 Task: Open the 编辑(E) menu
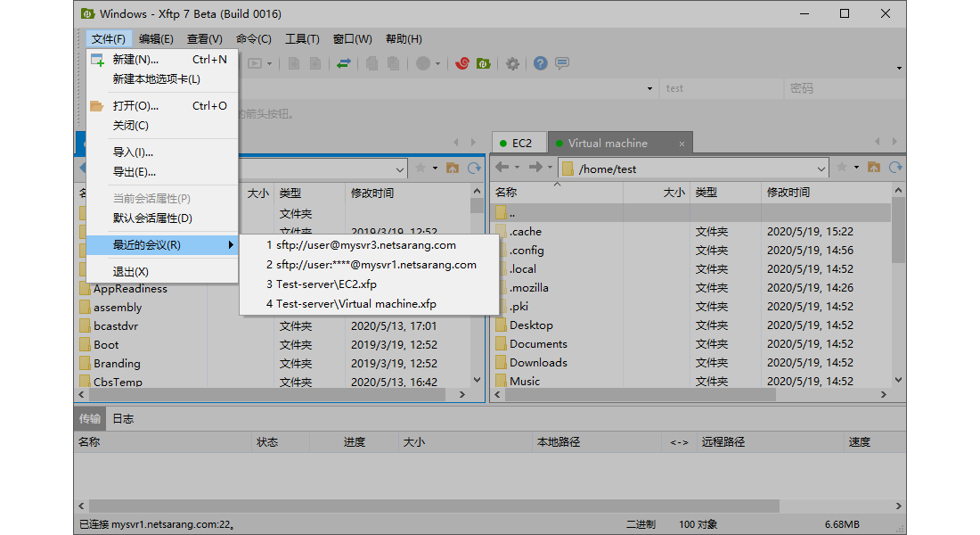pyautogui.click(x=156, y=39)
